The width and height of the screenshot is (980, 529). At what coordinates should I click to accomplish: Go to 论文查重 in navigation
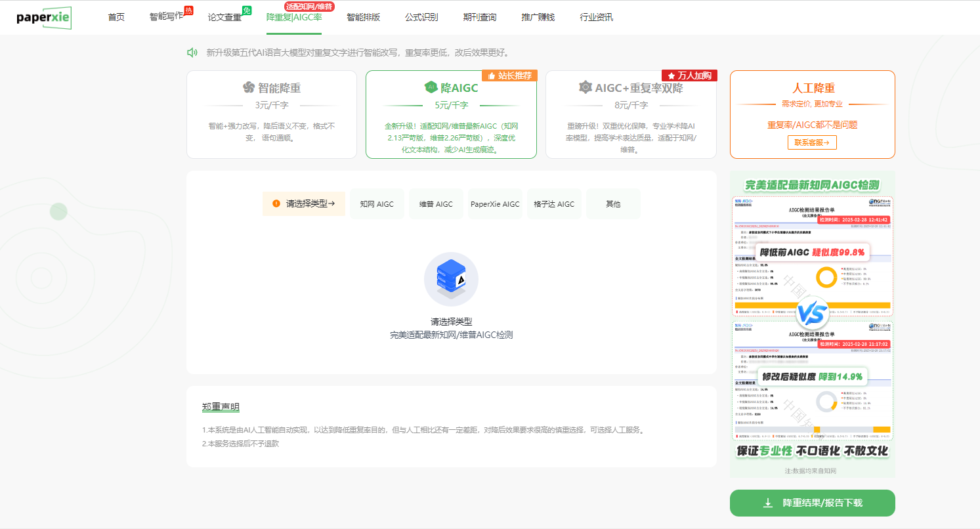(x=224, y=17)
